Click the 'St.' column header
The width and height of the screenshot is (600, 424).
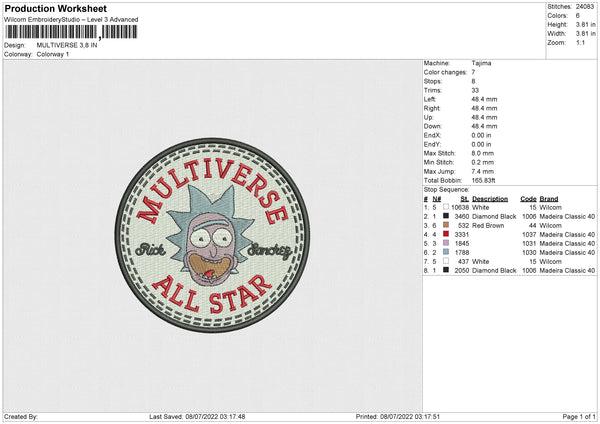click(x=465, y=199)
